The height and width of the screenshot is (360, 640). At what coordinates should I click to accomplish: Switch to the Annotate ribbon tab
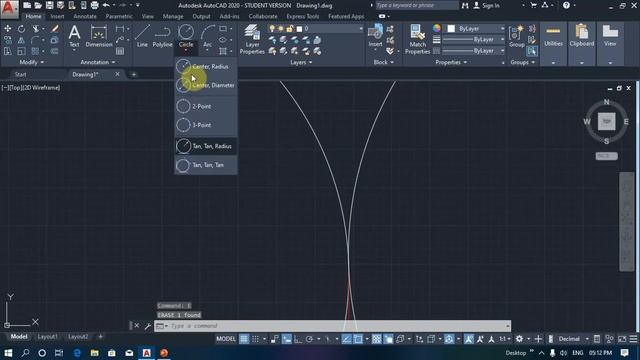[x=85, y=16]
